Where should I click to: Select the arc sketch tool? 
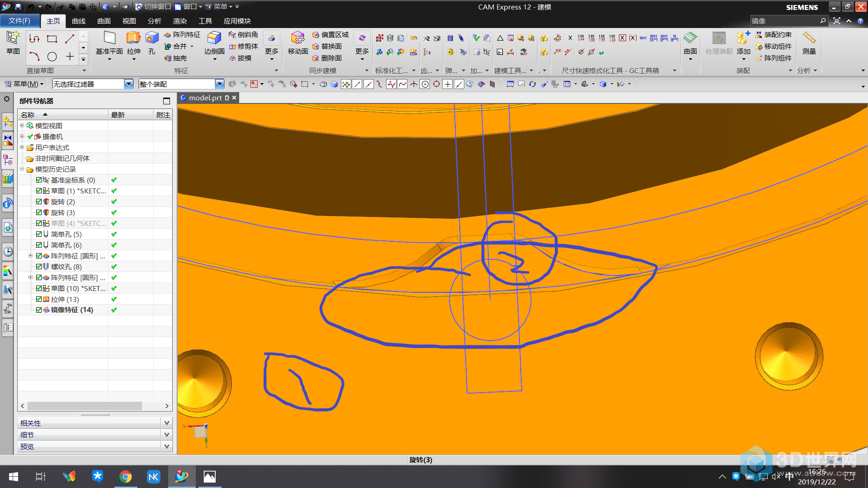coord(34,56)
